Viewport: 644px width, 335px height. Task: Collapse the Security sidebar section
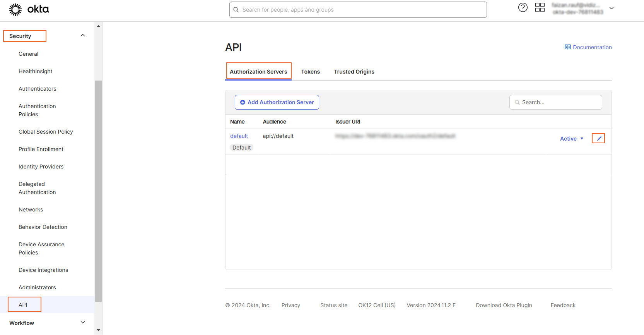[82, 36]
